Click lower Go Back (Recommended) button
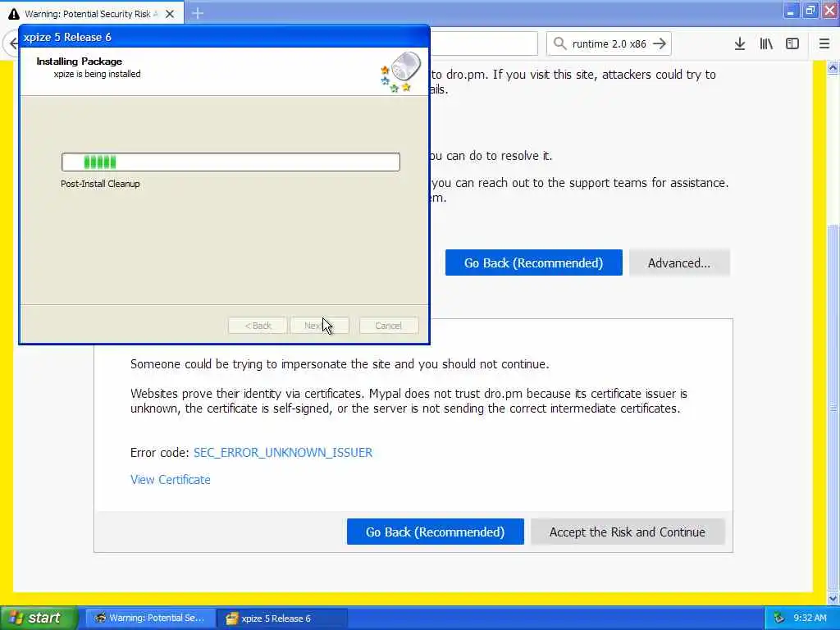Viewport: 840px width, 630px height. [435, 532]
